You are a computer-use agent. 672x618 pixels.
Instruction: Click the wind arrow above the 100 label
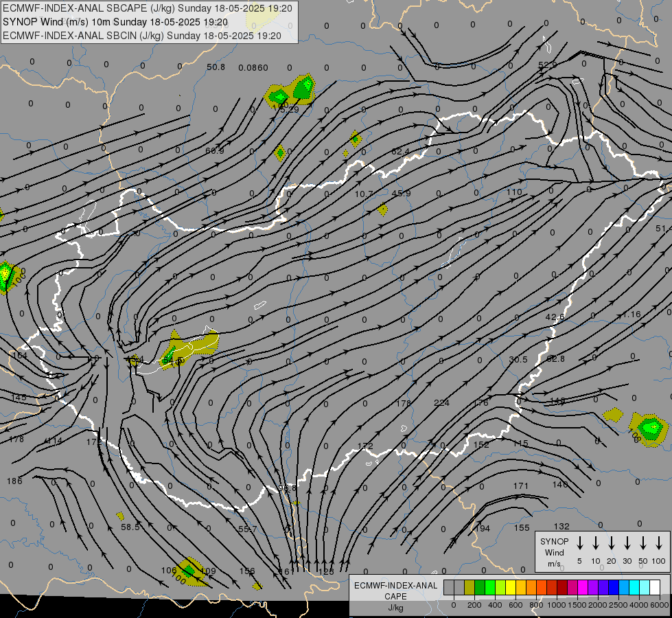pos(659,543)
